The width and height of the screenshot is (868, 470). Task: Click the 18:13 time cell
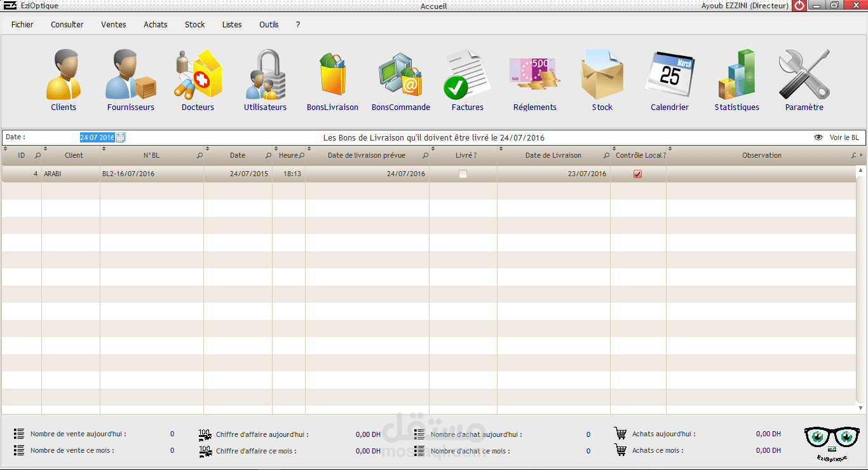pyautogui.click(x=289, y=174)
